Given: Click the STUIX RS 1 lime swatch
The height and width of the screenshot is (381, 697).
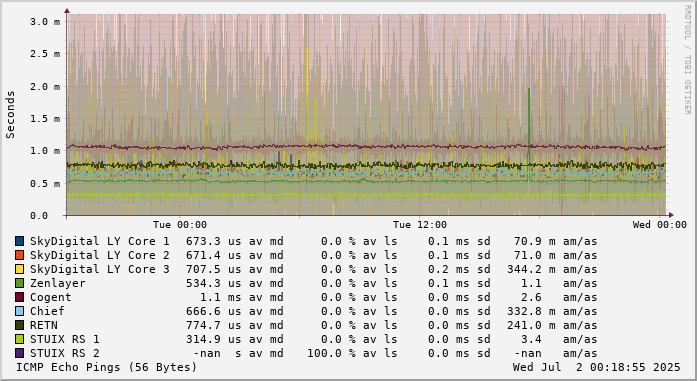Looking at the screenshot, I should (x=20, y=339).
